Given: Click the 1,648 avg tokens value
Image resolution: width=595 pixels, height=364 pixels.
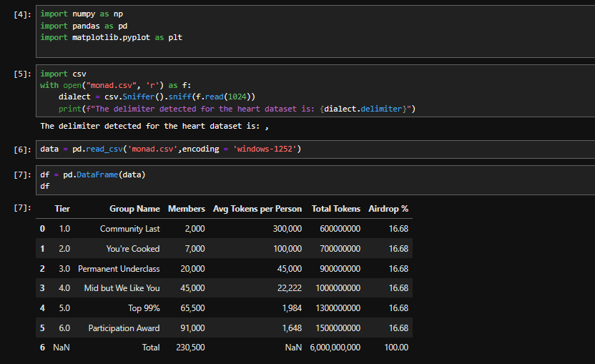Looking at the screenshot, I should 292,328.
